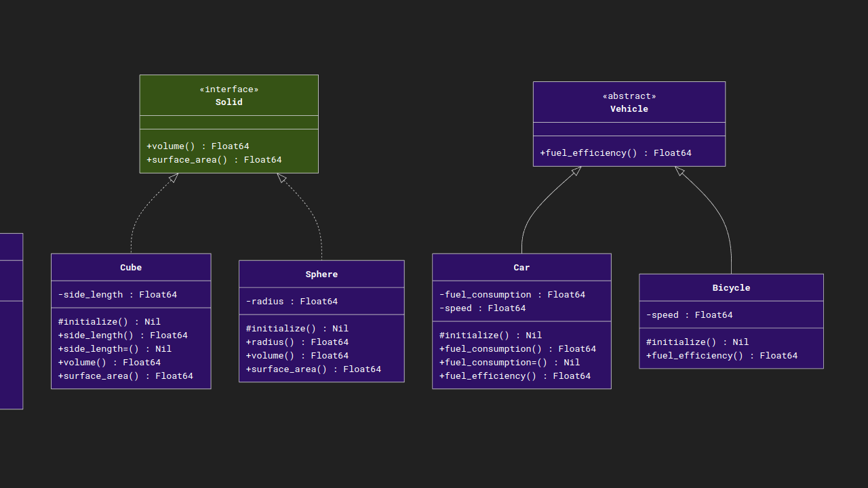Select #initialize() method in Sphere

click(297, 329)
